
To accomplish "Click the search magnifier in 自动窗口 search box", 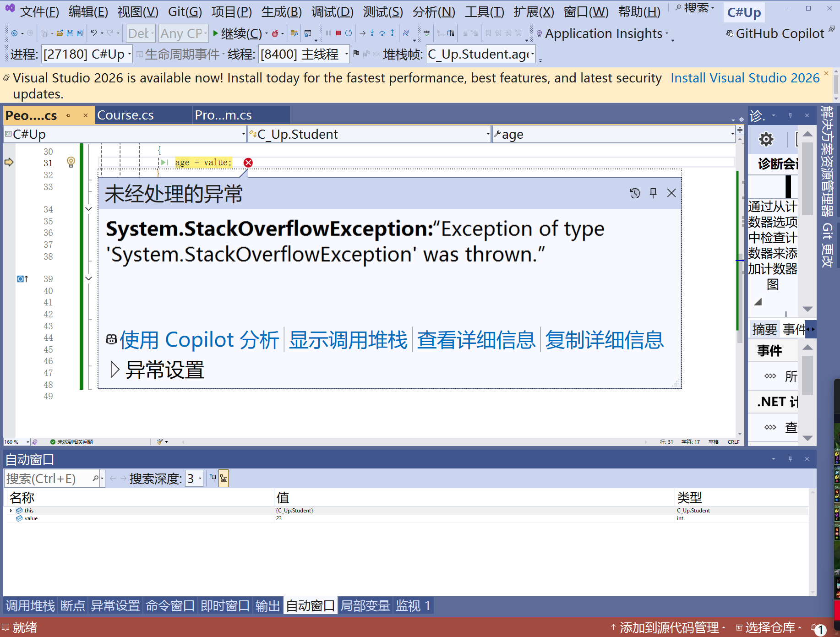I will pyautogui.click(x=95, y=479).
